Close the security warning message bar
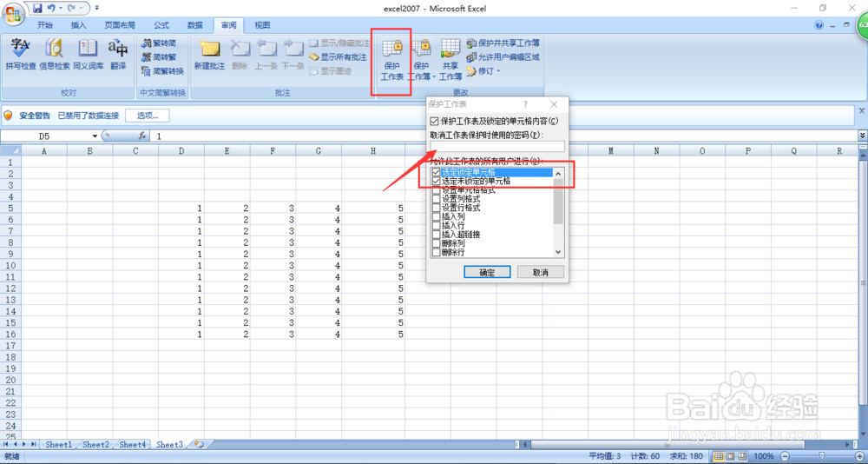Screen dimensions: 868x464 pos(862,111)
